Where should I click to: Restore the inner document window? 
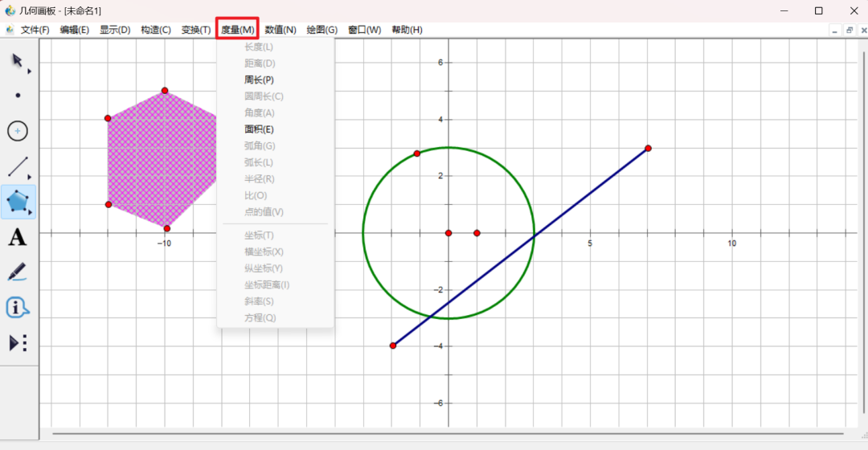tap(850, 31)
